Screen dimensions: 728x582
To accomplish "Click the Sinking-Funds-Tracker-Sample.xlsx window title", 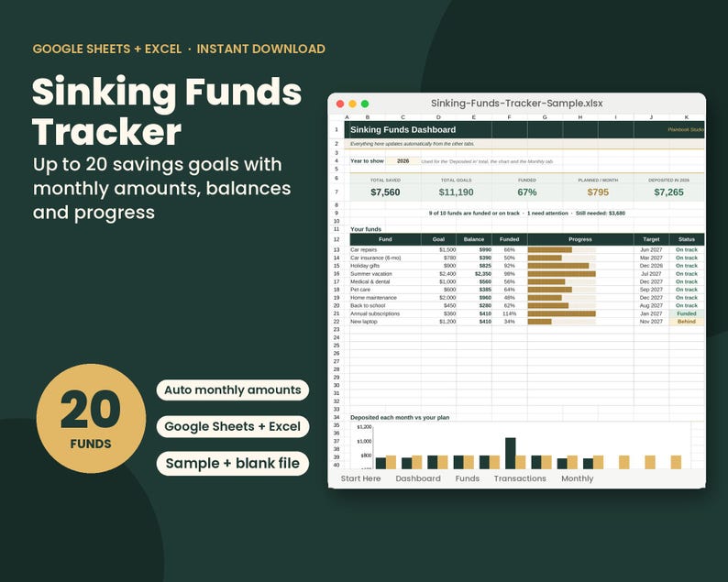I will 517,104.
